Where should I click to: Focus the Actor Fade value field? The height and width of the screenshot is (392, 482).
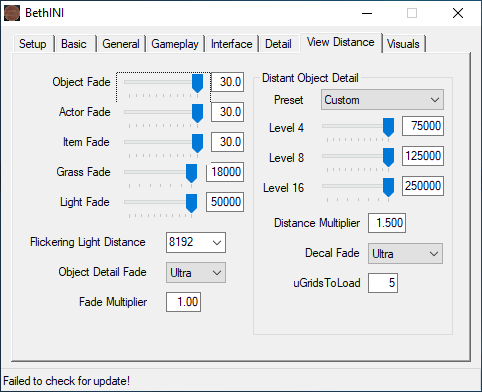click(227, 112)
